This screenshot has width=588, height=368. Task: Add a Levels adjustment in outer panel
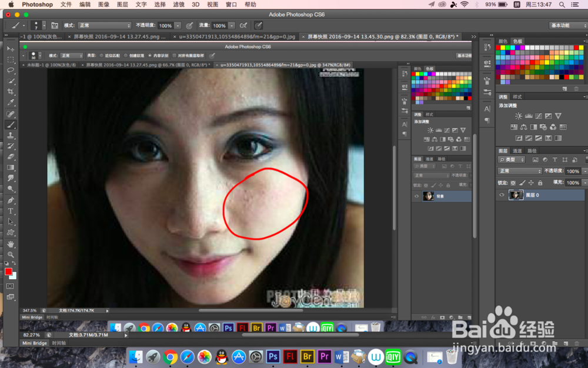point(529,116)
